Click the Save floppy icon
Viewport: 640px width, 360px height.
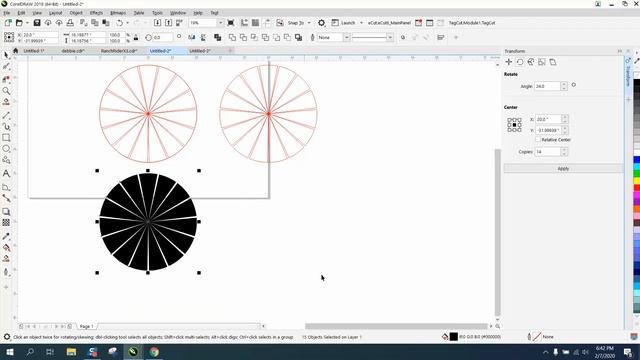click(x=37, y=23)
